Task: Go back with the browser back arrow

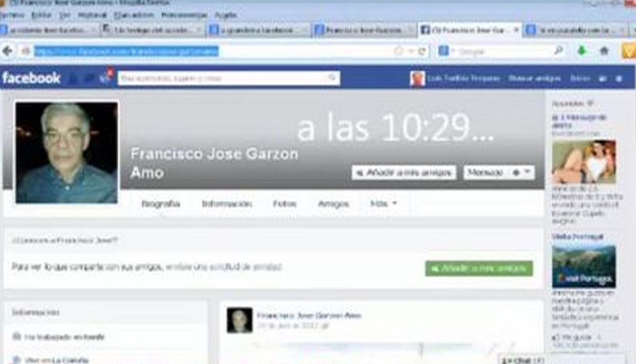Action: click(7, 51)
